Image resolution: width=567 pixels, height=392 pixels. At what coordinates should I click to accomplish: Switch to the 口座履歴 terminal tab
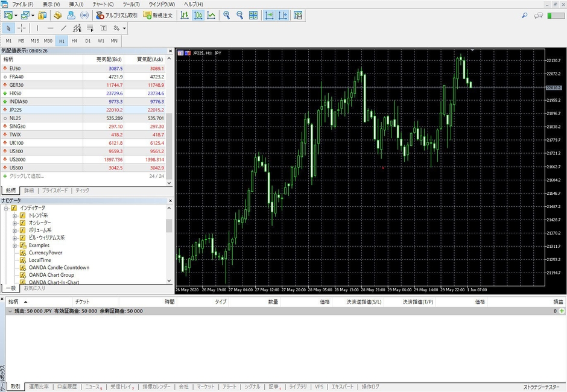(x=66, y=387)
